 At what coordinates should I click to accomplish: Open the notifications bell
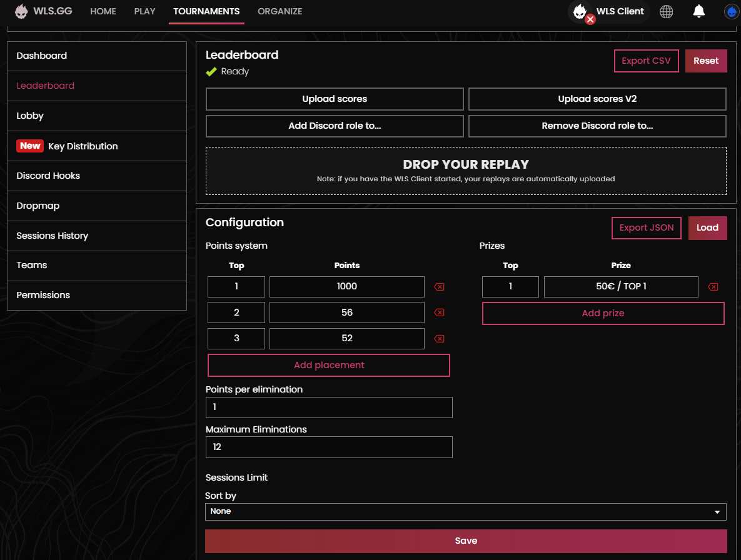click(698, 11)
